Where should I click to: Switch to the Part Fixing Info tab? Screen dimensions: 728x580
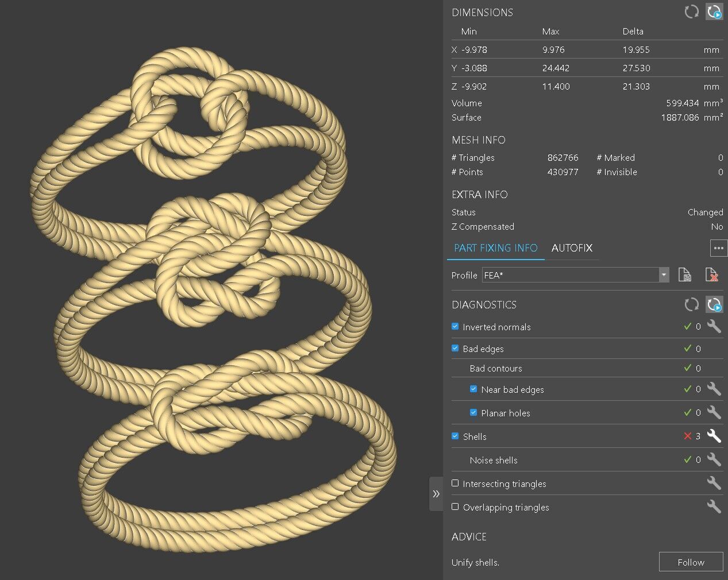coord(496,248)
